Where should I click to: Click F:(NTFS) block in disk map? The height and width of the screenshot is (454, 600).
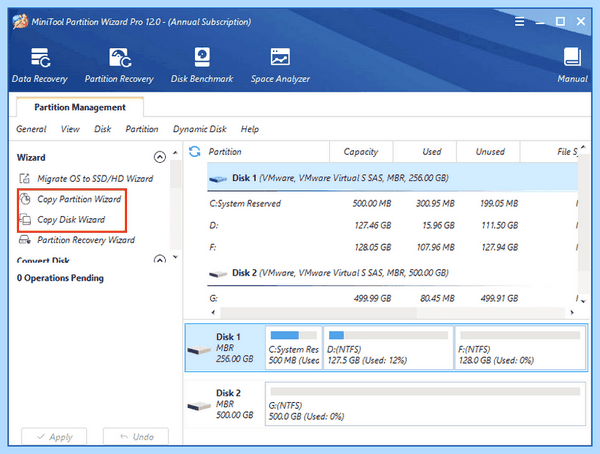tap(520, 348)
